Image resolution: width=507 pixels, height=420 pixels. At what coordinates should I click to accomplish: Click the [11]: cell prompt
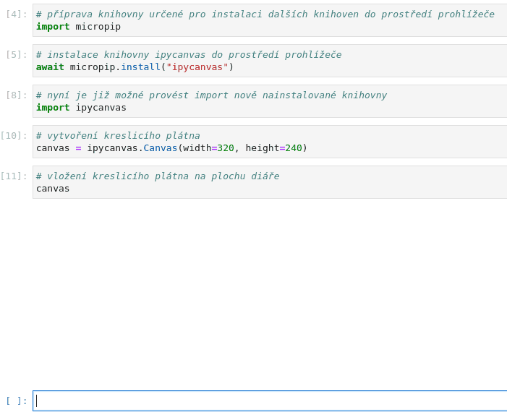[14, 176]
